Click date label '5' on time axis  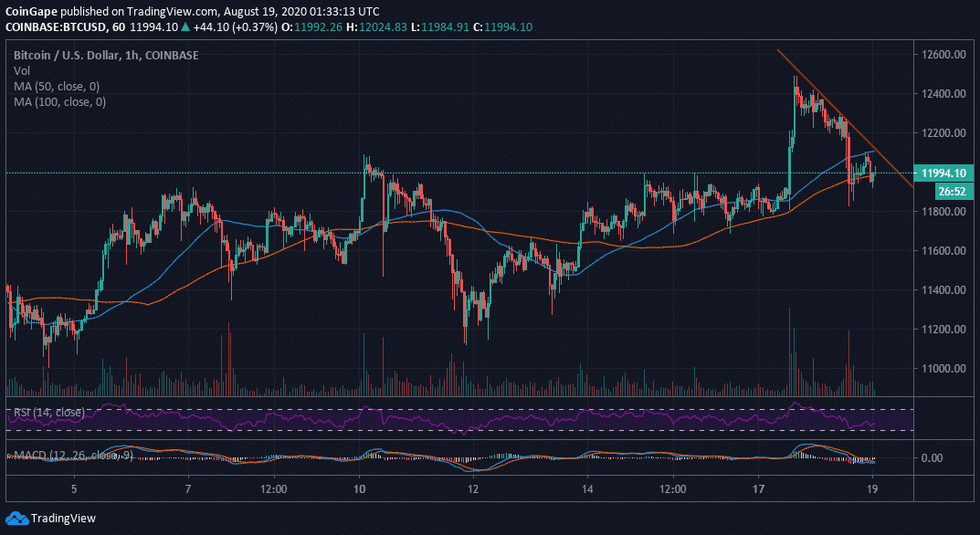pyautogui.click(x=74, y=488)
